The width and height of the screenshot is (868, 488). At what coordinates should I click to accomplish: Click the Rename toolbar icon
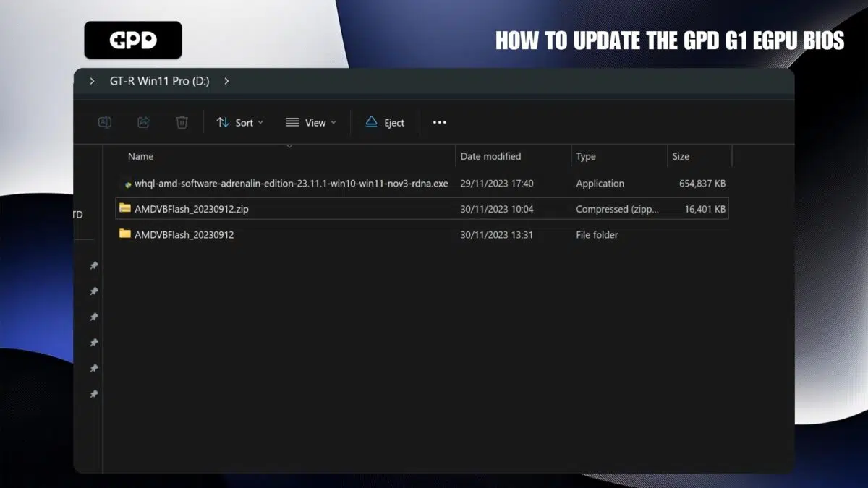point(105,122)
